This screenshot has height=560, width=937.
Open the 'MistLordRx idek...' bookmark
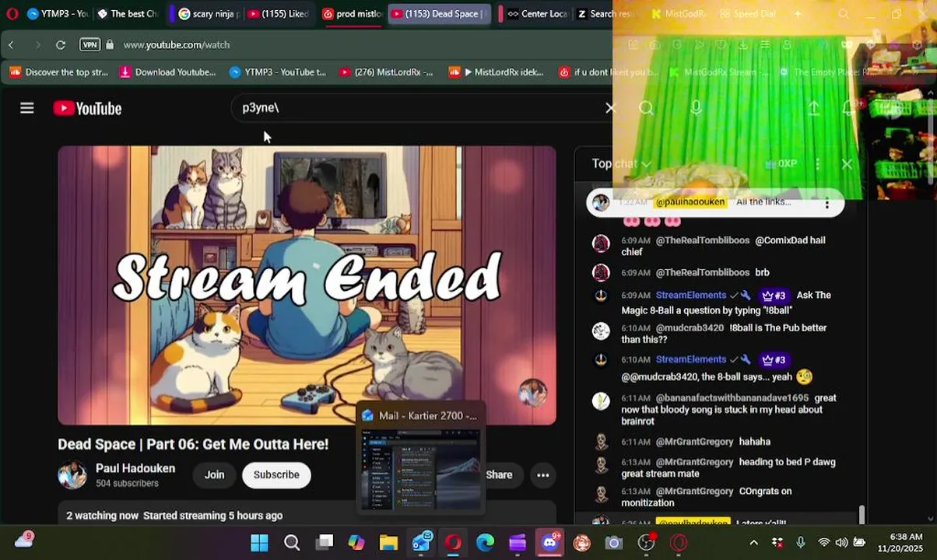click(x=496, y=72)
